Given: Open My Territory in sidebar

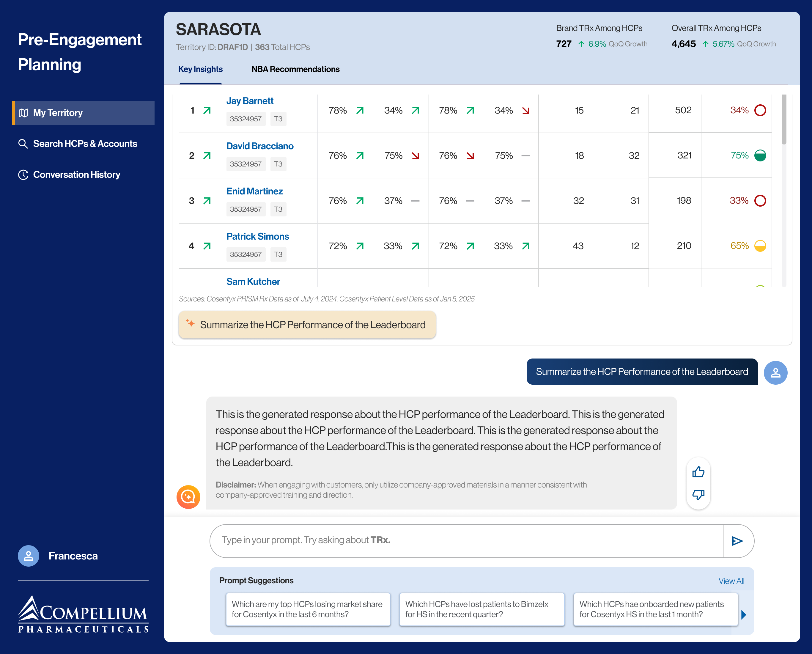Looking at the screenshot, I should [83, 113].
